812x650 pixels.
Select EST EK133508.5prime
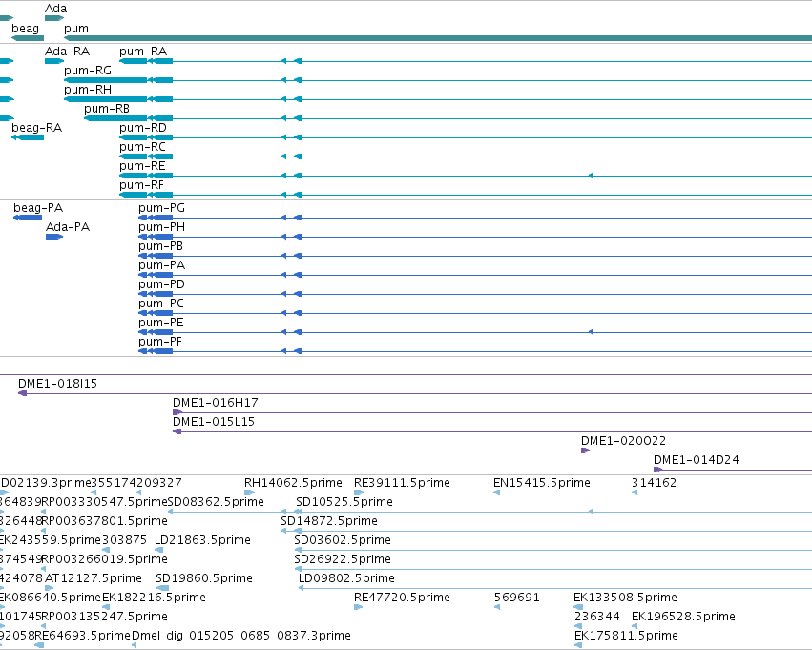pyautogui.click(x=625, y=598)
